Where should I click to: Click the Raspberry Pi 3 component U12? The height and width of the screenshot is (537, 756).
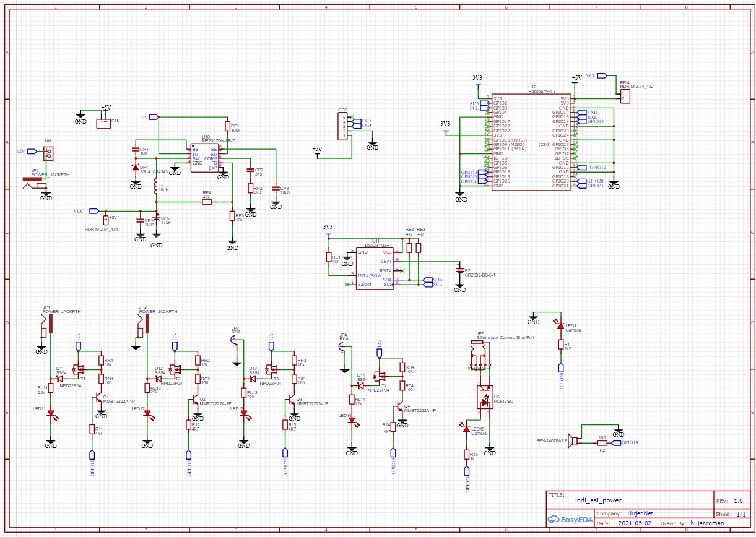pos(531,142)
